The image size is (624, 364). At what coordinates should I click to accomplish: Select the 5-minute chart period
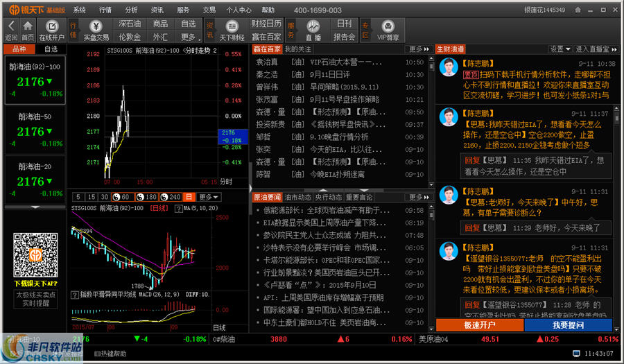coord(78,197)
